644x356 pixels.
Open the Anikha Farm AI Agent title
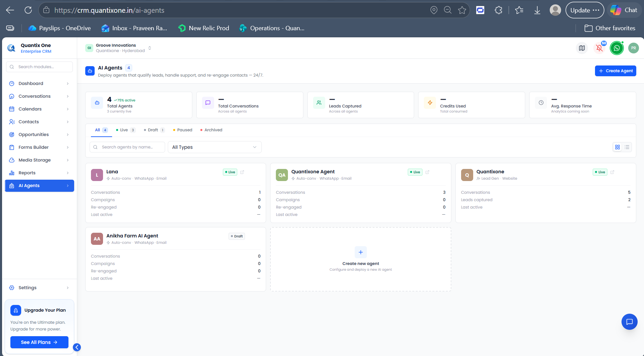(132, 236)
